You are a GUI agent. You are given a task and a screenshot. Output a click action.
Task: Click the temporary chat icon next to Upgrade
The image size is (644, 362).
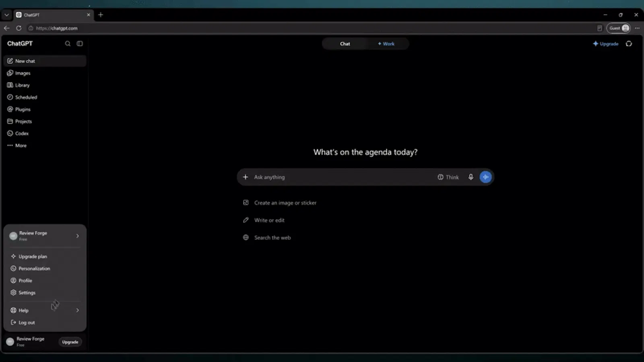click(x=629, y=44)
